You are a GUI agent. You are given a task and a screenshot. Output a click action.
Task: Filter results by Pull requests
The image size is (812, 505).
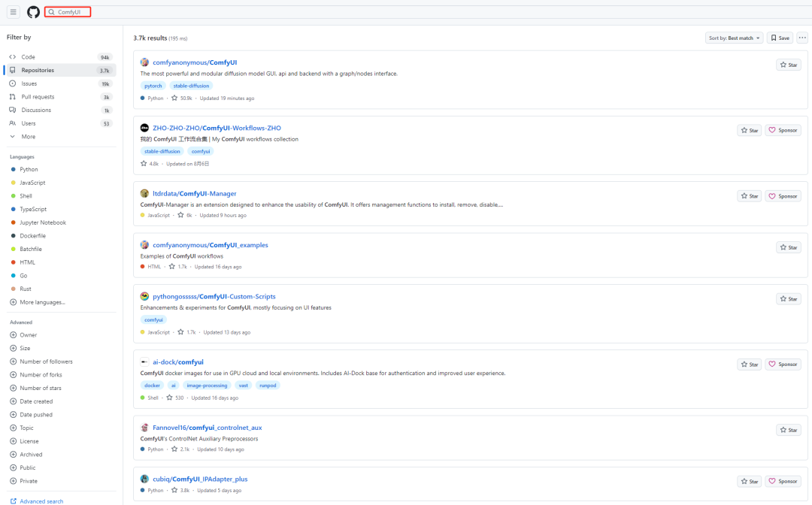[x=60, y=97]
